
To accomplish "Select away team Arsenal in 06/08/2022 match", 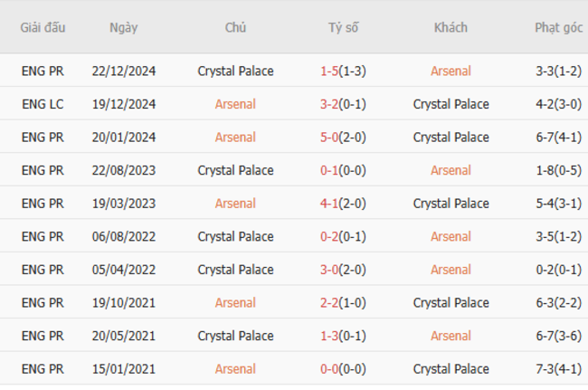I will coord(450,237).
